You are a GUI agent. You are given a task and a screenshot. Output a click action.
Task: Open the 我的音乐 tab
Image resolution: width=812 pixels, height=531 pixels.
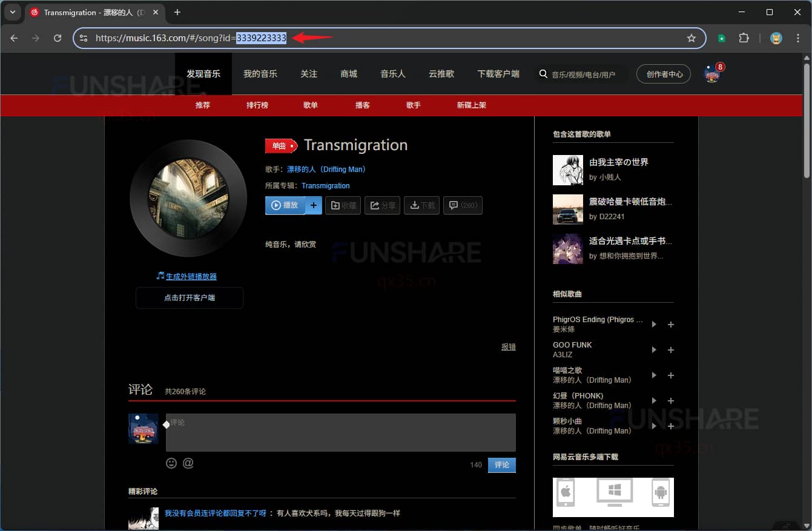click(x=260, y=73)
